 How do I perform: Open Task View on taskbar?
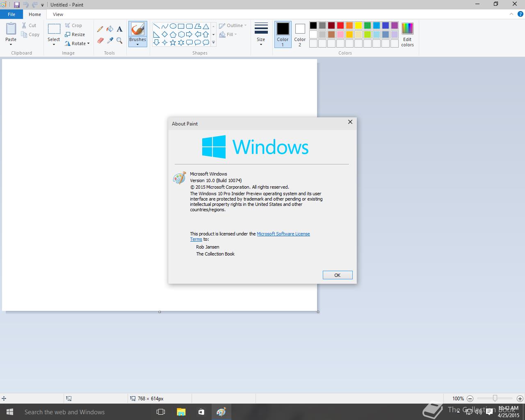coord(161,412)
